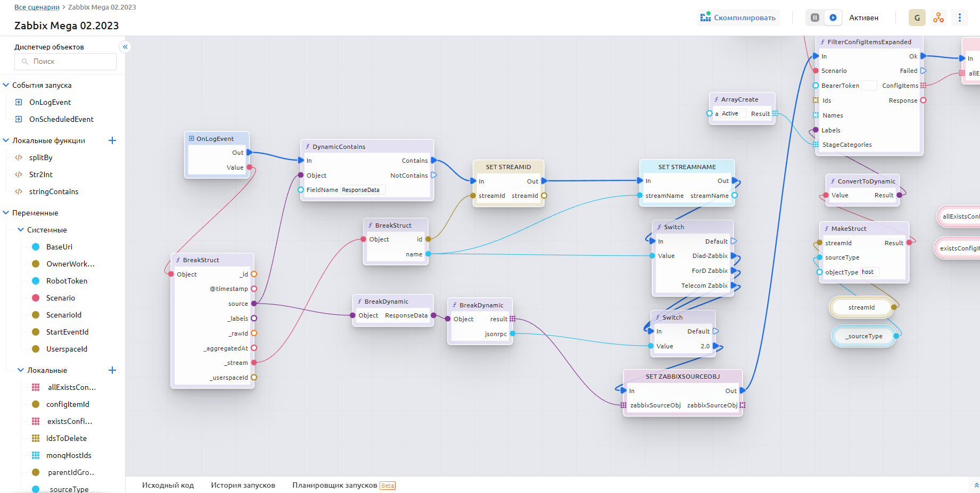
Task: Click the pink Scenario variable dot
Action: pos(36,298)
